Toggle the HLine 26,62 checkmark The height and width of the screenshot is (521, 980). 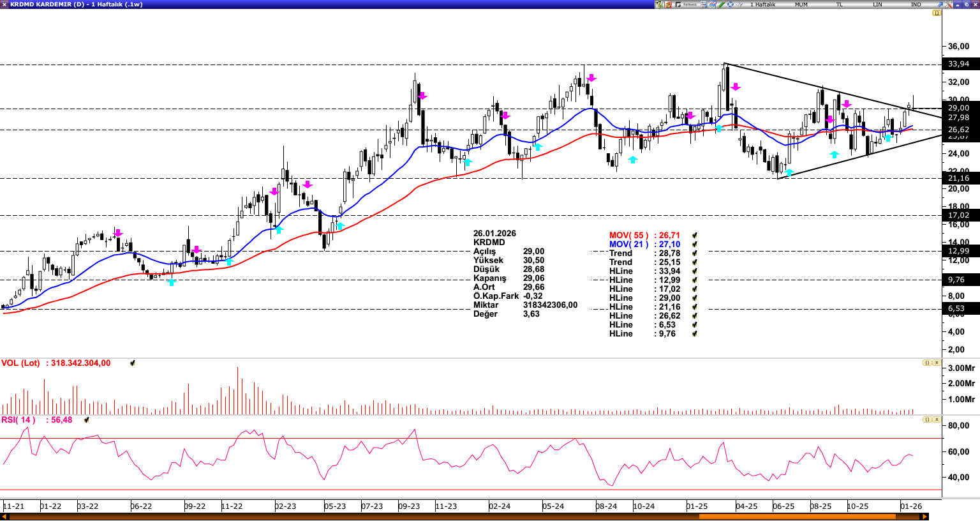694,316
